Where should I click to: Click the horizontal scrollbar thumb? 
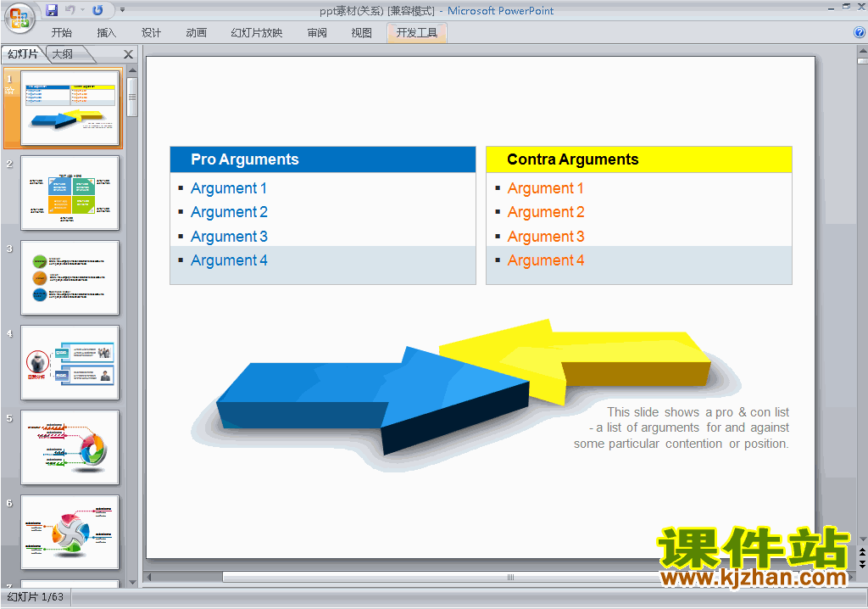(509, 577)
